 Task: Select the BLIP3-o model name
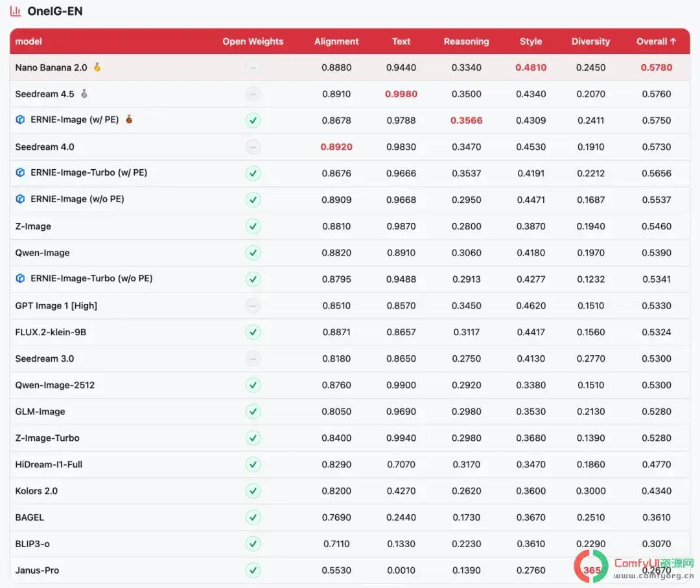32,544
